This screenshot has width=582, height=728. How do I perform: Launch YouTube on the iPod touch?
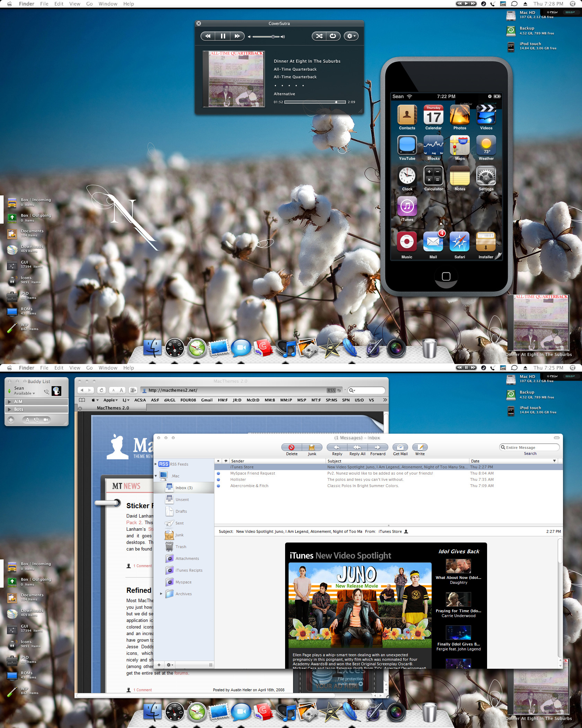coord(407,146)
